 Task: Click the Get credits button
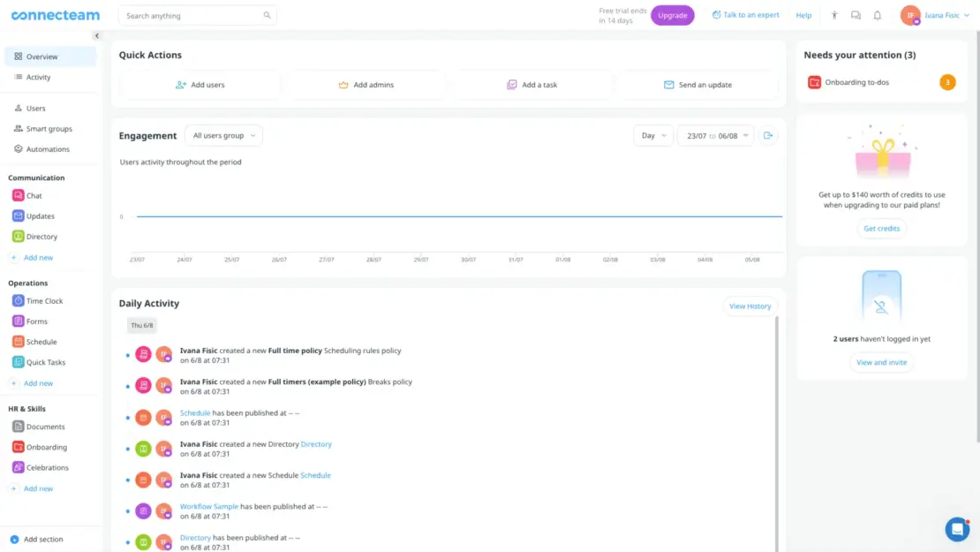(882, 229)
